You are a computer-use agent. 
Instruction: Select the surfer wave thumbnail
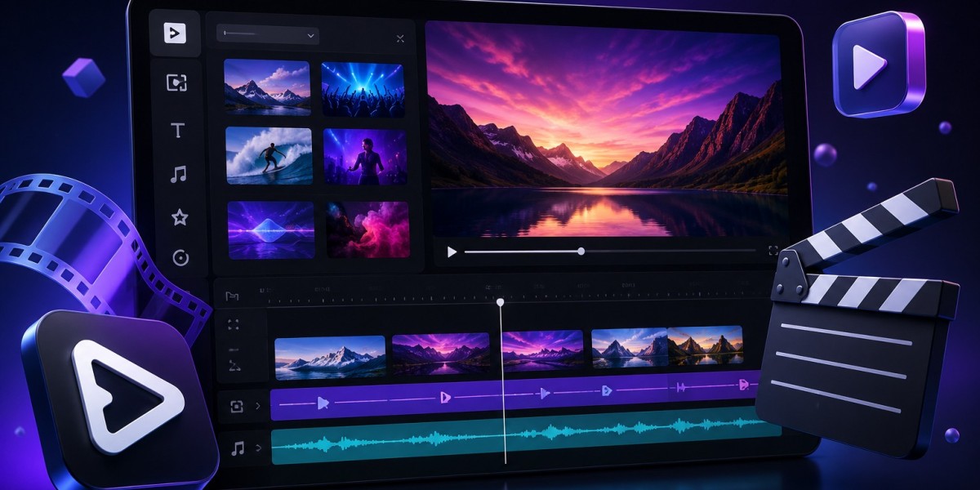coord(269,156)
